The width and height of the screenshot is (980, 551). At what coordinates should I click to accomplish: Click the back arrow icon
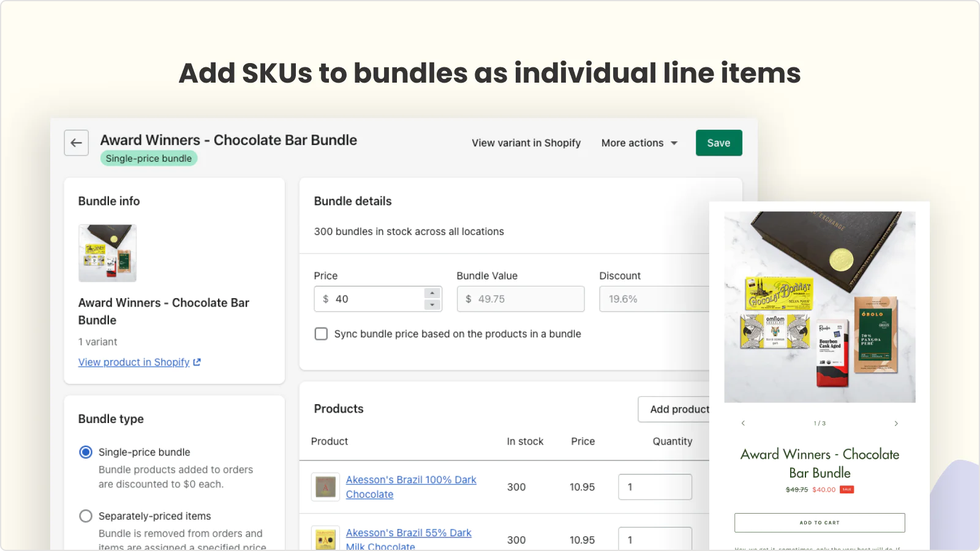coord(77,143)
